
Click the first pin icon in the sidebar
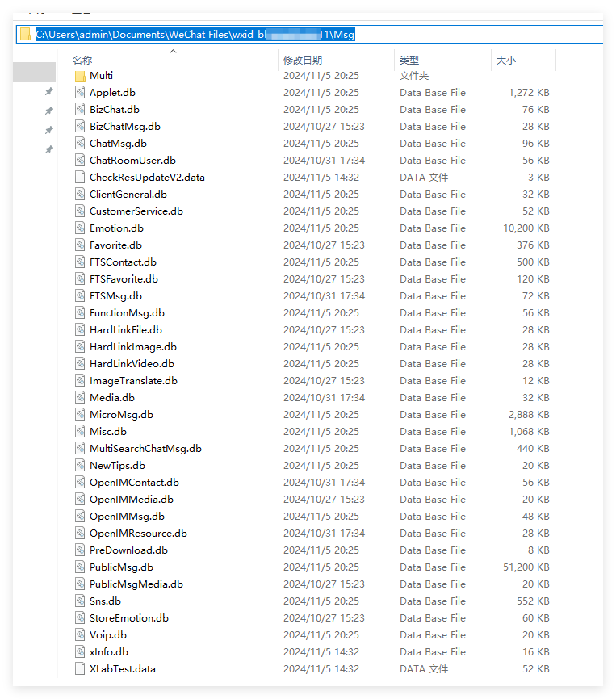49,91
